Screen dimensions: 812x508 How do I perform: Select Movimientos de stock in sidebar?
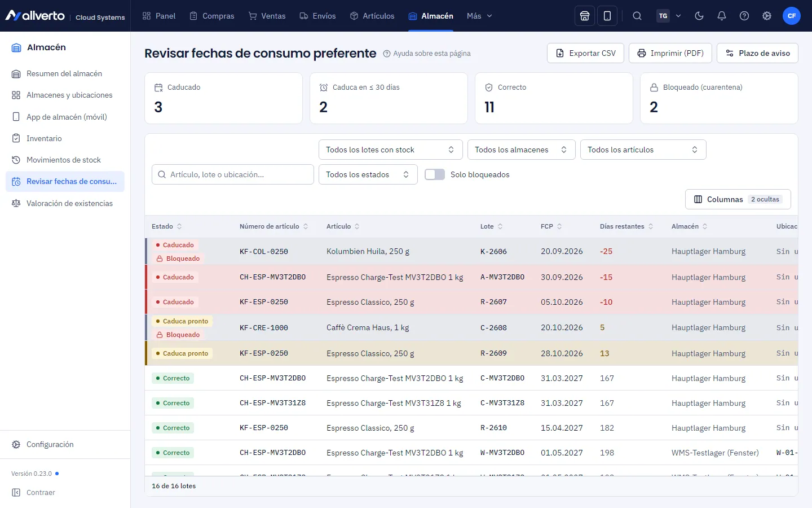65,160
